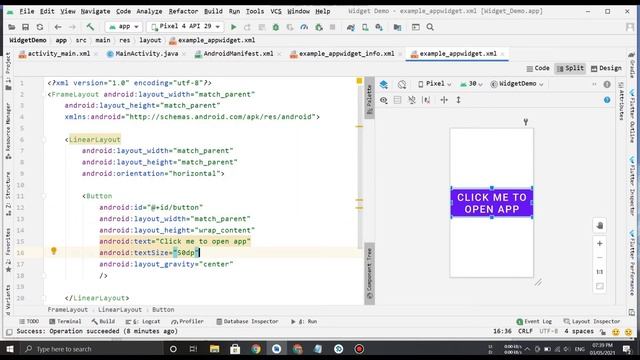The width and height of the screenshot is (640, 360).
Task: Open the AVD Manager icon
Action: [x=365, y=27]
